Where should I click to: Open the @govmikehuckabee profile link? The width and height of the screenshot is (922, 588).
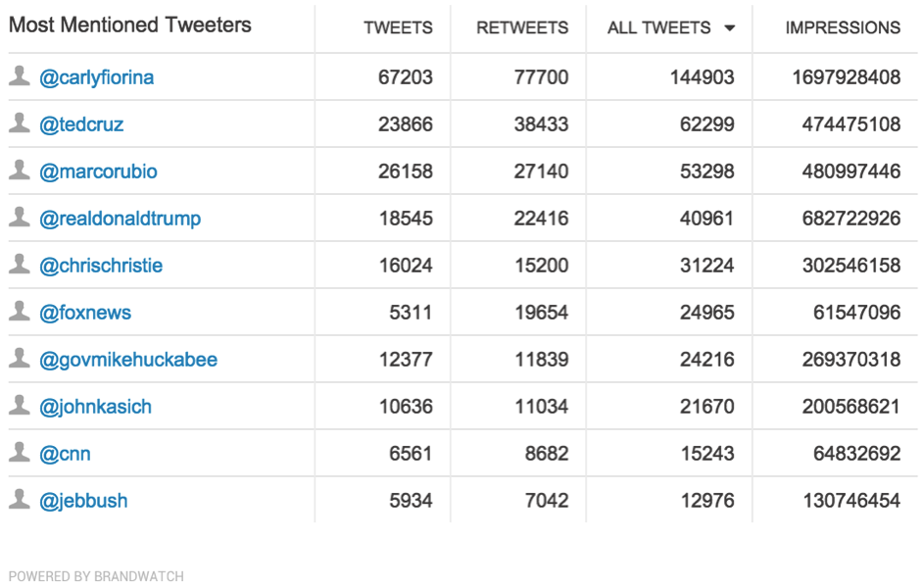(128, 360)
